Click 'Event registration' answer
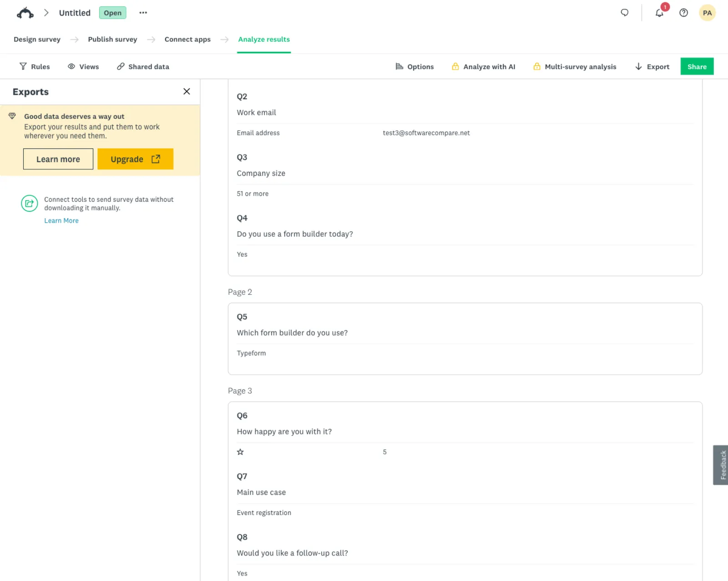Image resolution: width=728 pixels, height=581 pixels. tap(264, 513)
